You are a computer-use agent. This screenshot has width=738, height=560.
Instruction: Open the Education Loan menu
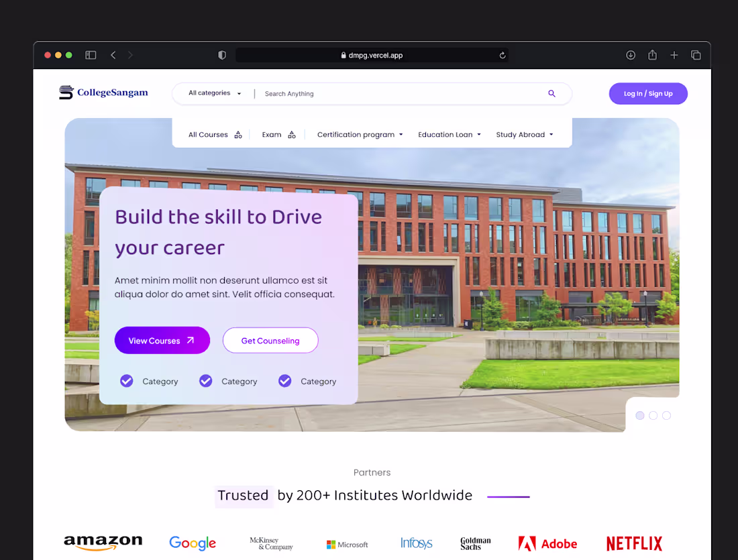click(449, 134)
